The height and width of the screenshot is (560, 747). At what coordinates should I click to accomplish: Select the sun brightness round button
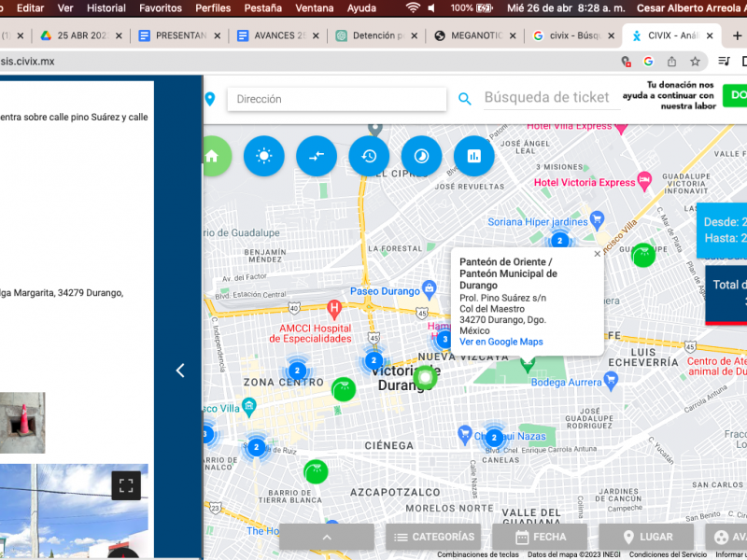pyautogui.click(x=264, y=156)
